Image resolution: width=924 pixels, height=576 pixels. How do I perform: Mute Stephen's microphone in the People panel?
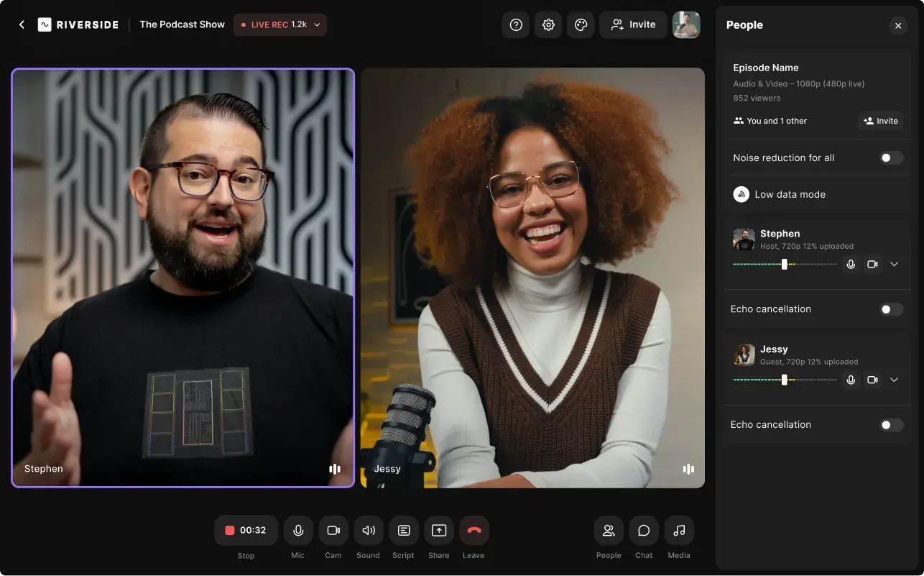(851, 264)
